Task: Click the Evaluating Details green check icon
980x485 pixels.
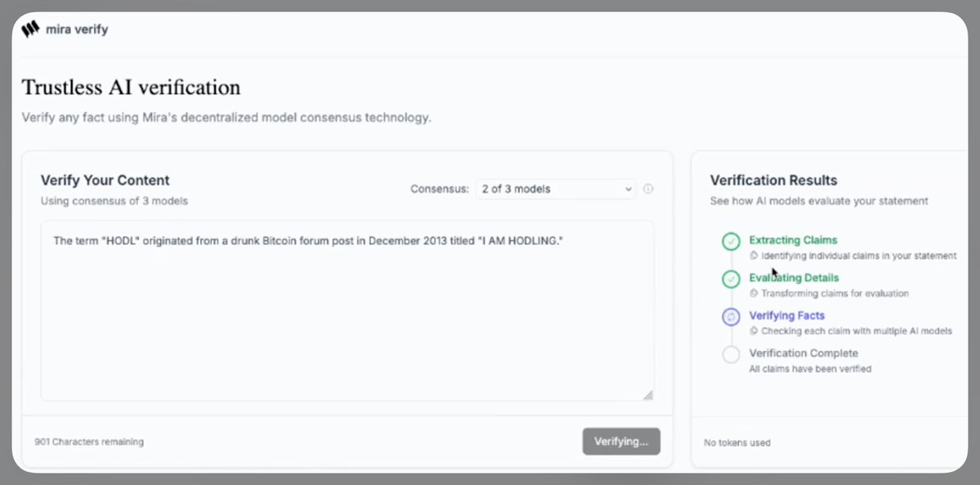Action: coord(731,279)
